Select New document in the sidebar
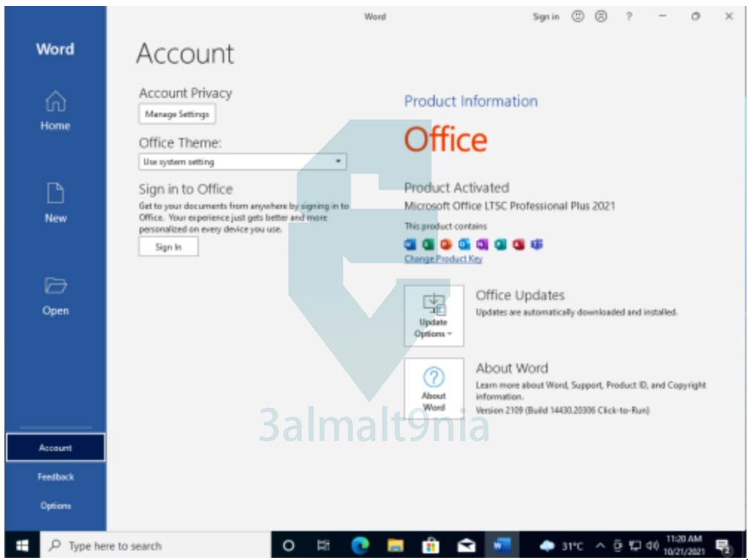The image size is (748, 560). (x=56, y=203)
